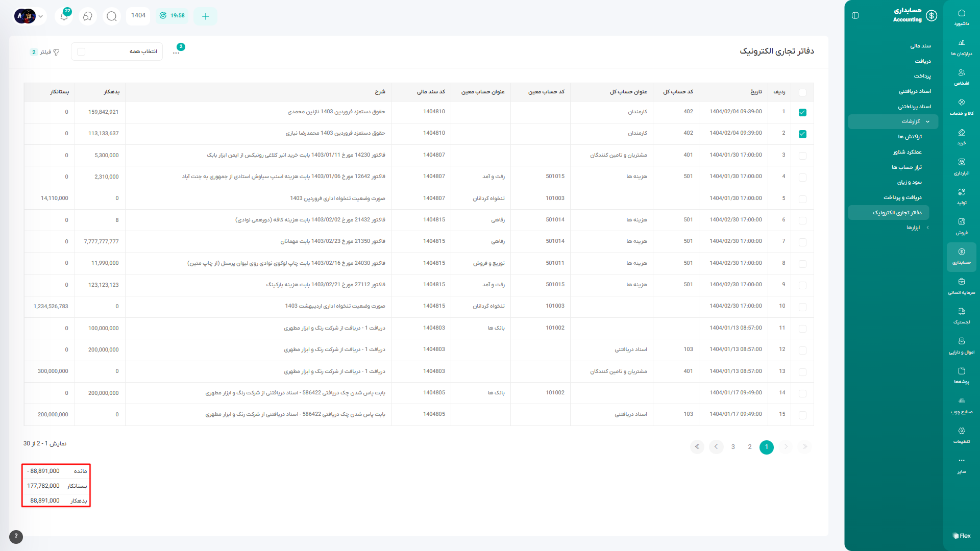980x551 pixels.
Task: Click the search magnifier icon
Action: click(111, 16)
